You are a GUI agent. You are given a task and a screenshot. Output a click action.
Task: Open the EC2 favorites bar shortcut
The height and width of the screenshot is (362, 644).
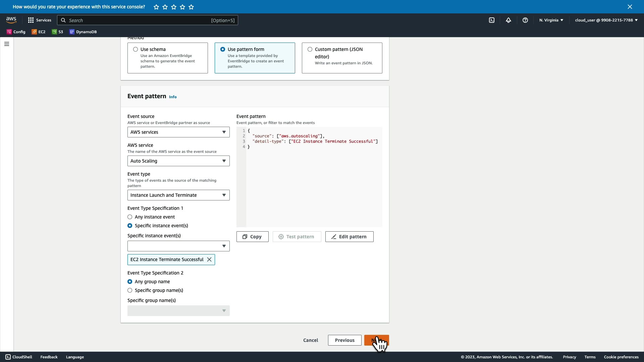tap(39, 32)
